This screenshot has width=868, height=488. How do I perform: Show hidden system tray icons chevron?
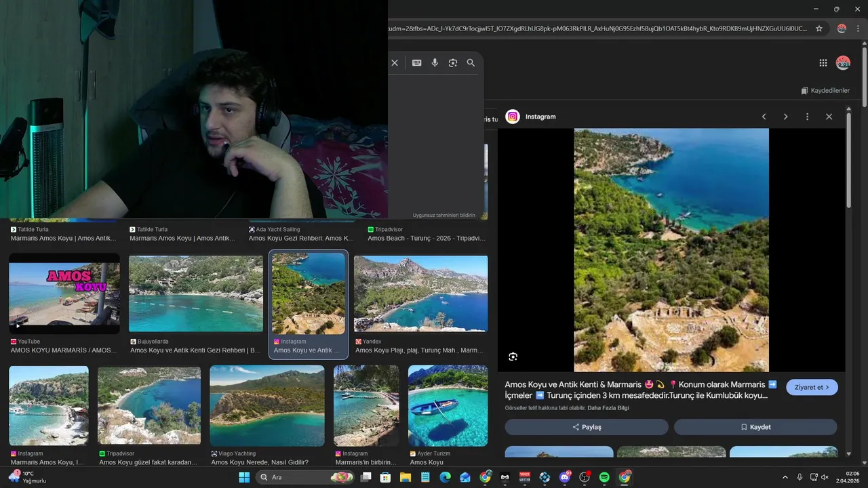pos(785,477)
